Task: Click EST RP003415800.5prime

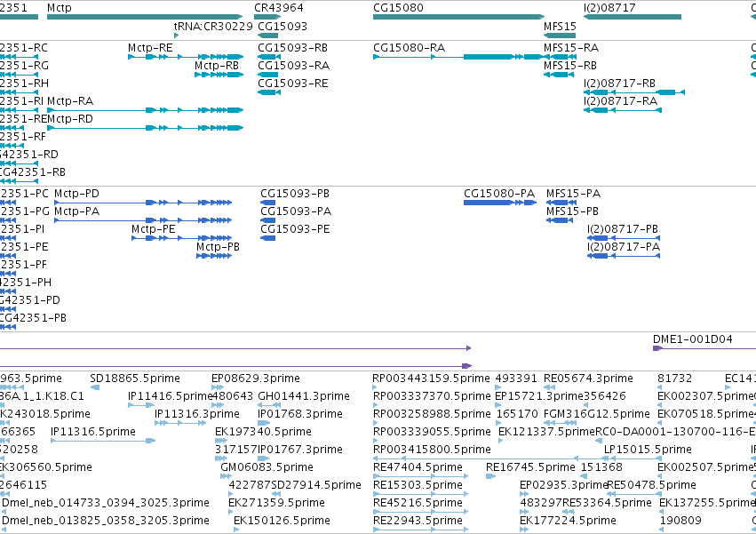Action: pos(432,450)
